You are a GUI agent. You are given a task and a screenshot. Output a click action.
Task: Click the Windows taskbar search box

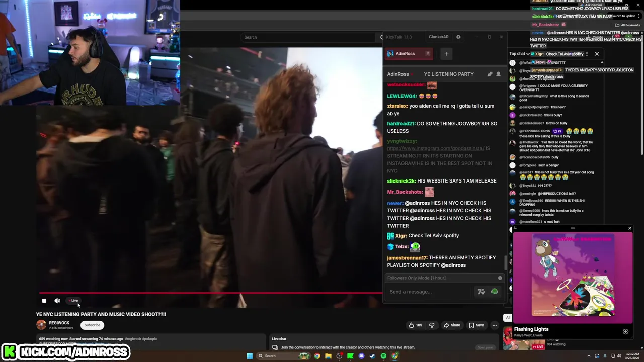click(x=284, y=356)
